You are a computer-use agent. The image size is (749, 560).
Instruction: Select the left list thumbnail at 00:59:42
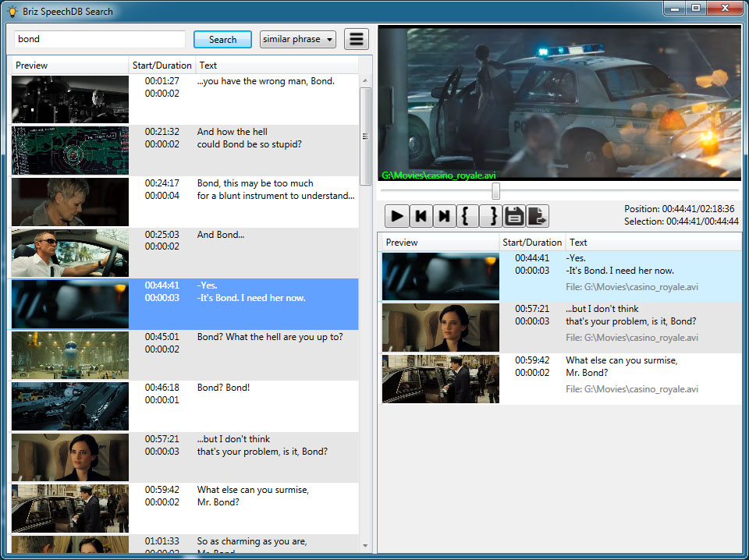pos(70,509)
